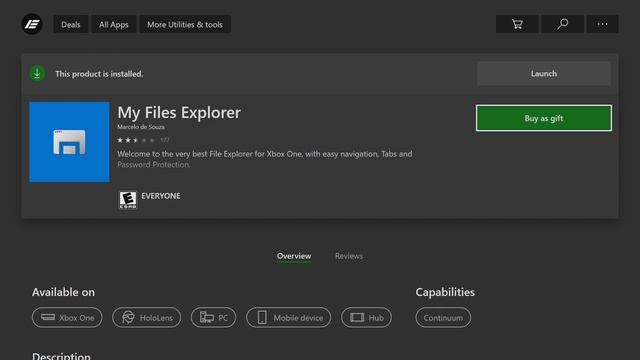Select the HoloLens availability chip

tap(147, 318)
